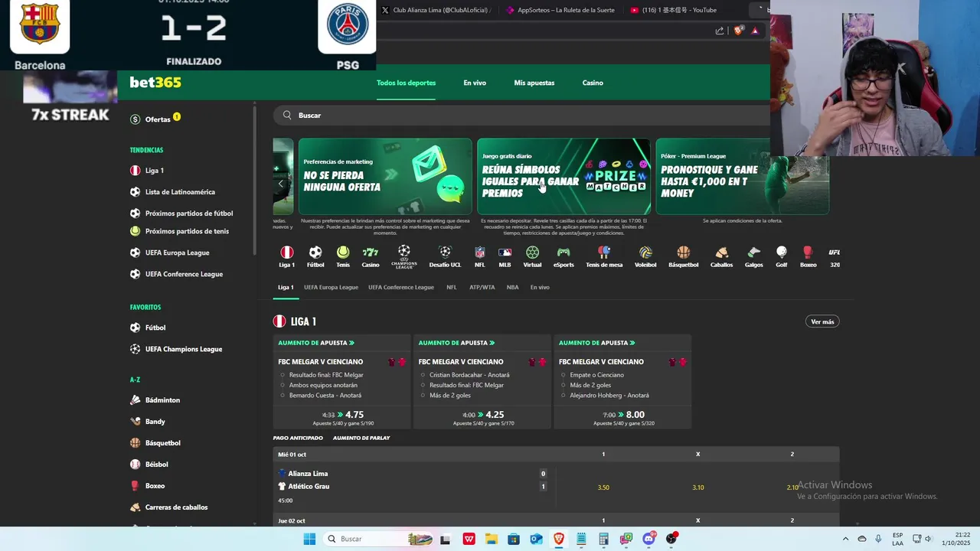Select boosted bet odds 4.75
The width and height of the screenshot is (980, 551).
[x=354, y=415]
